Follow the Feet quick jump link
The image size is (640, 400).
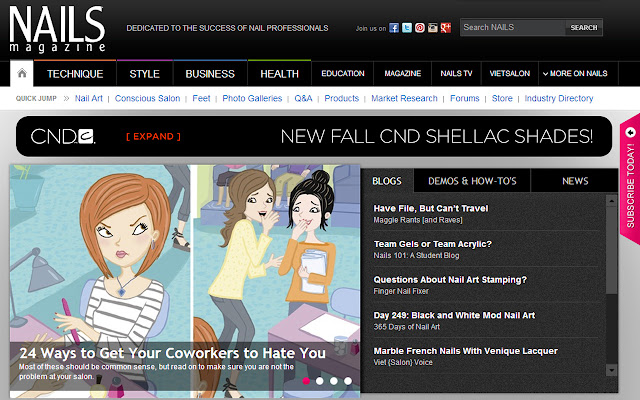[201, 98]
